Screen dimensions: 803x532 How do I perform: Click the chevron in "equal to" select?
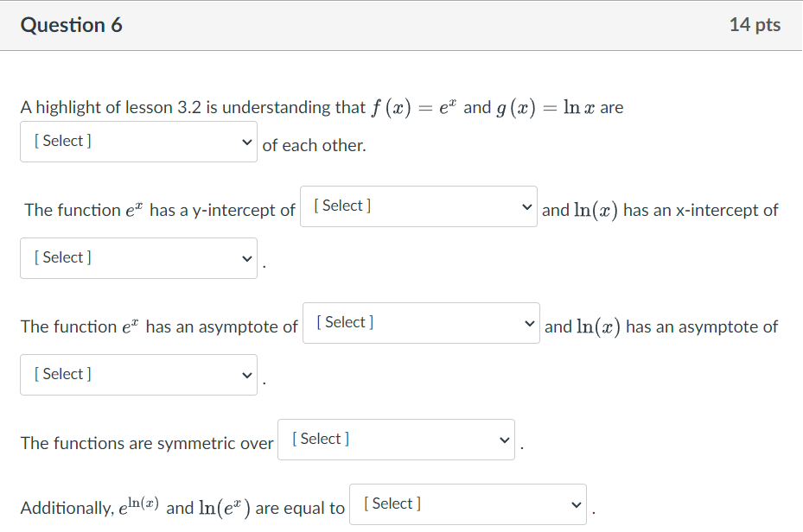[577, 505]
